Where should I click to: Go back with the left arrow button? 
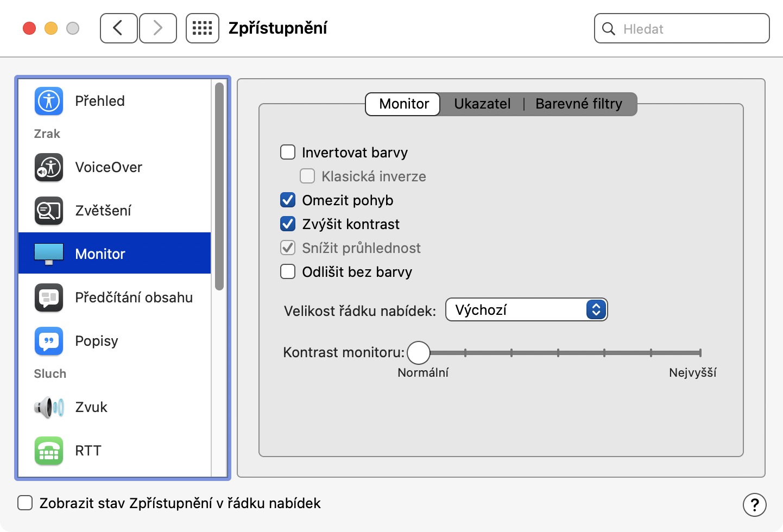[x=118, y=28]
